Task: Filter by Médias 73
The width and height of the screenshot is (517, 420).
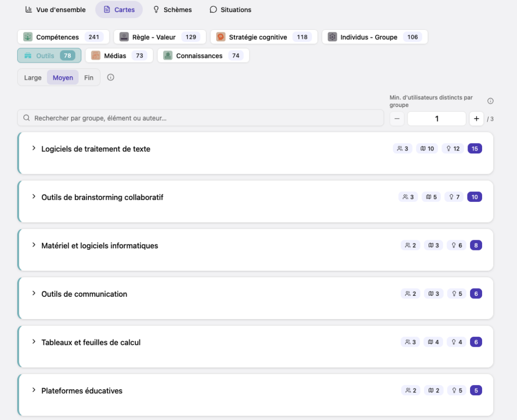Action: coord(119,56)
